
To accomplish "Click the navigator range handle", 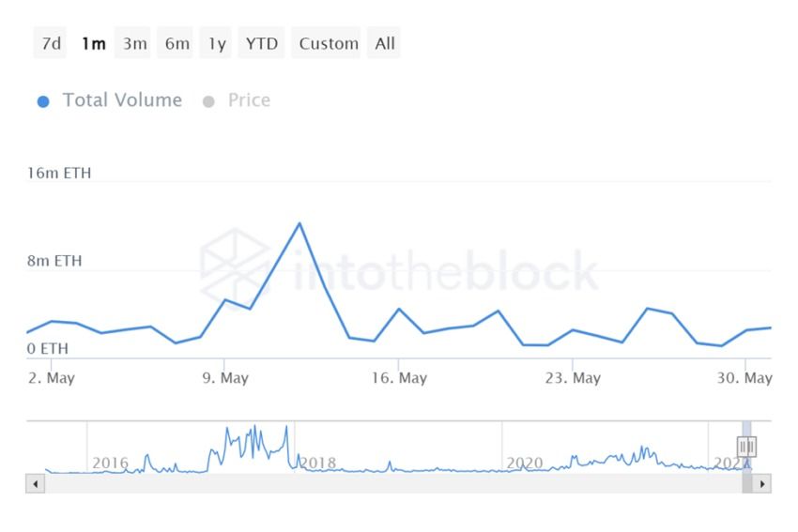I will tap(746, 447).
